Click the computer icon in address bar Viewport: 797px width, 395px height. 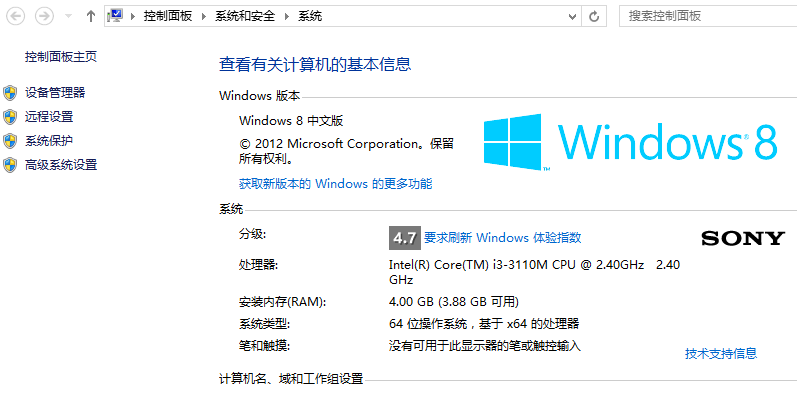pyautogui.click(x=115, y=16)
